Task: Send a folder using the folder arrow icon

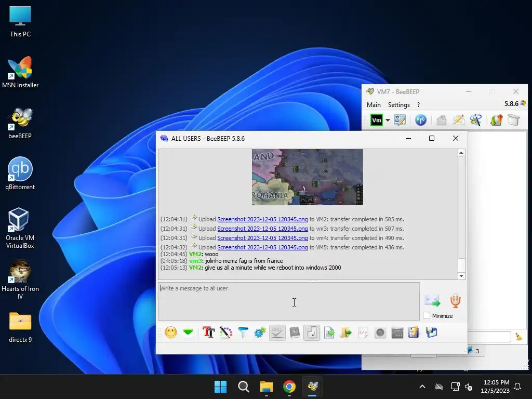Action: 345,332
